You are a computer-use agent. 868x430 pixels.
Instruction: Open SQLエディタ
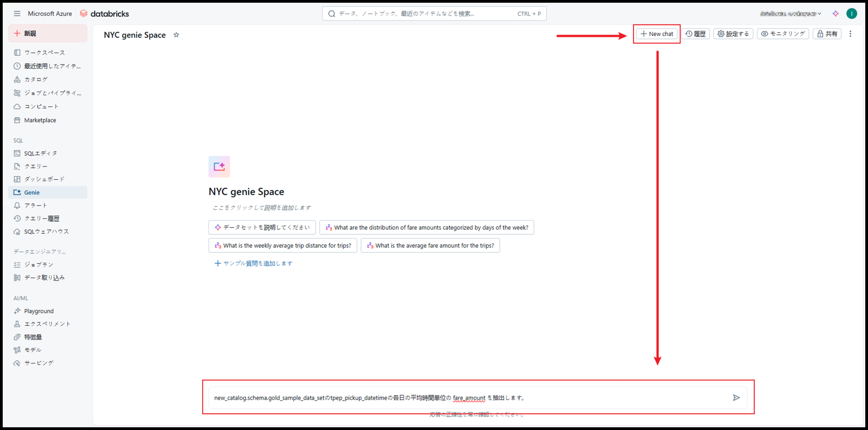[x=47, y=153]
